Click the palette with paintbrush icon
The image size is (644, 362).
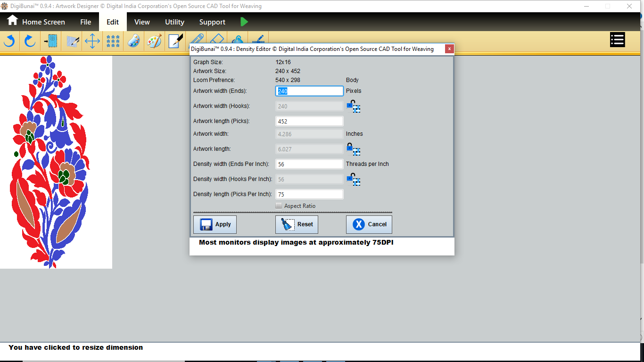pyautogui.click(x=154, y=41)
